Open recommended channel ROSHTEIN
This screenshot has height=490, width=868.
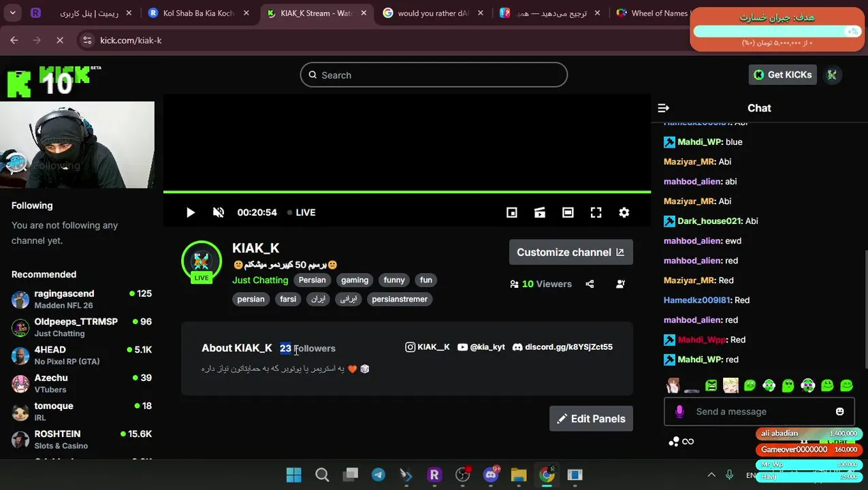pos(82,439)
